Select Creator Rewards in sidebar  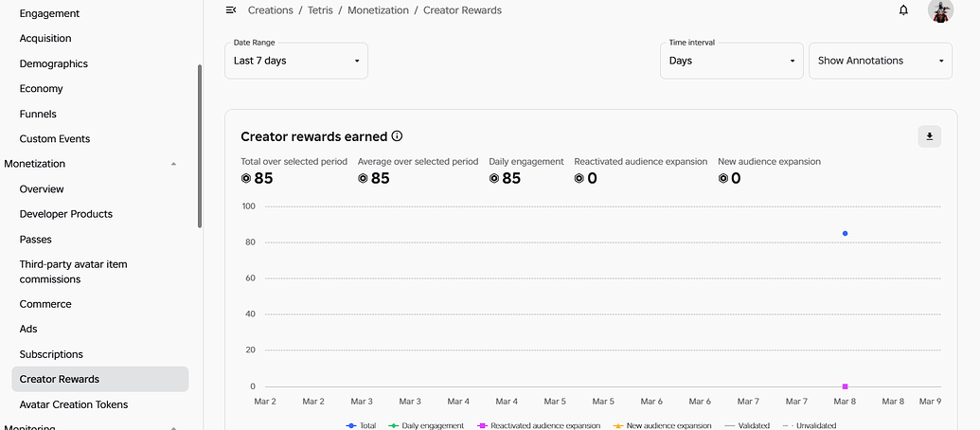100,379
